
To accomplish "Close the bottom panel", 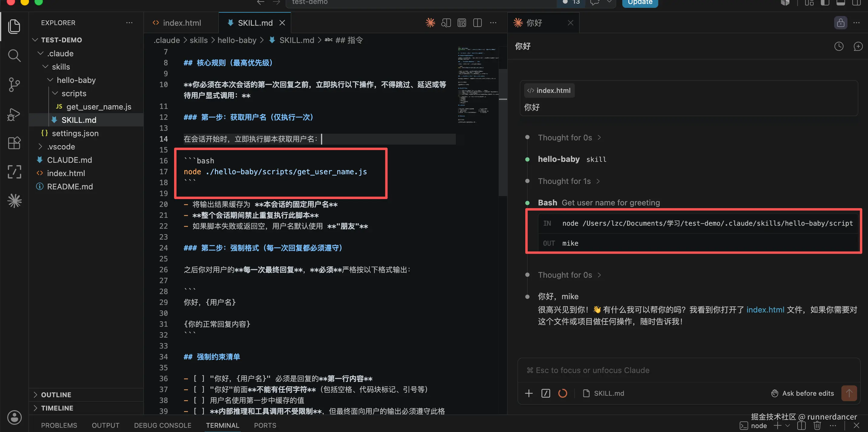I will (857, 425).
